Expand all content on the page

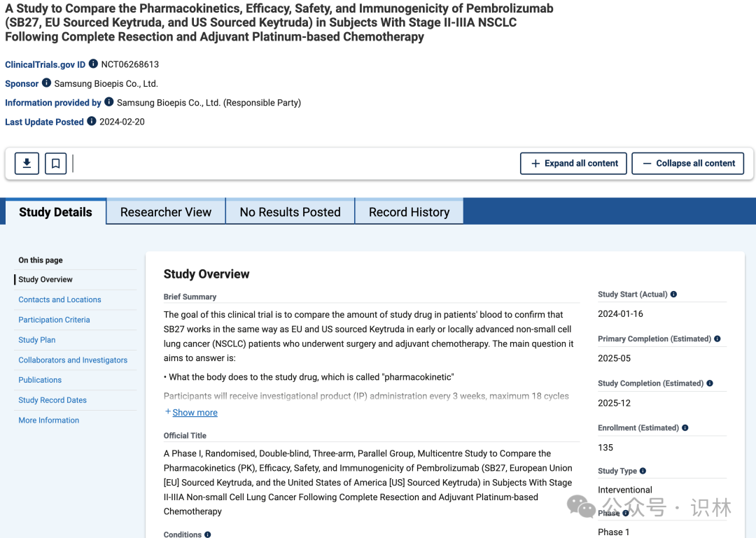[x=573, y=164]
